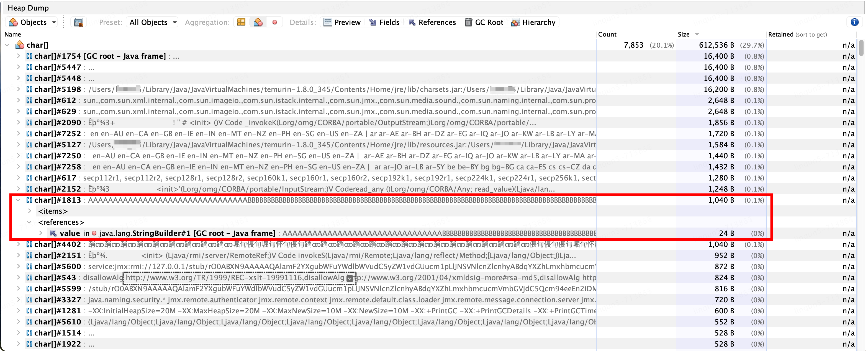The image size is (868, 351).
Task: Collapse the <references> node
Action: (x=30, y=222)
